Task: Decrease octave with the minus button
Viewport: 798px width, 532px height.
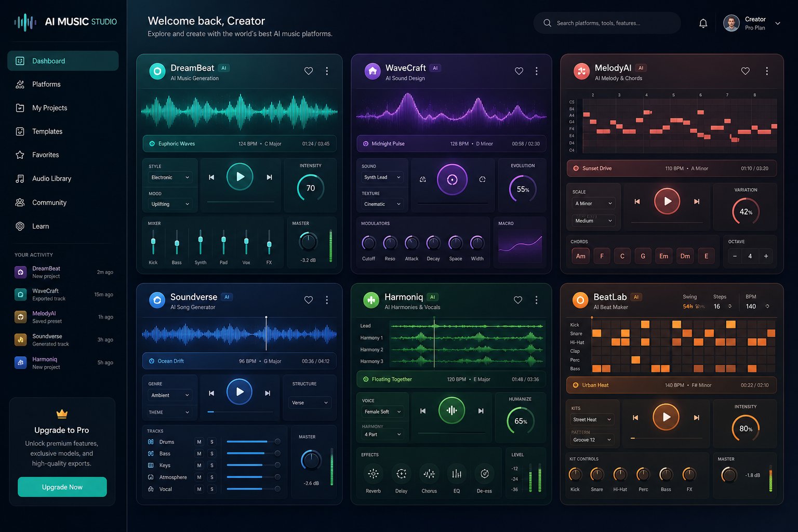Action: [735, 256]
